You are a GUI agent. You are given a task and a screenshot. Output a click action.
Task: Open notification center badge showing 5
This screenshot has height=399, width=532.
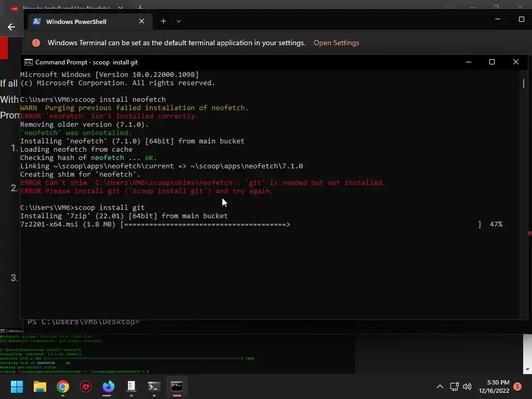[x=517, y=387]
